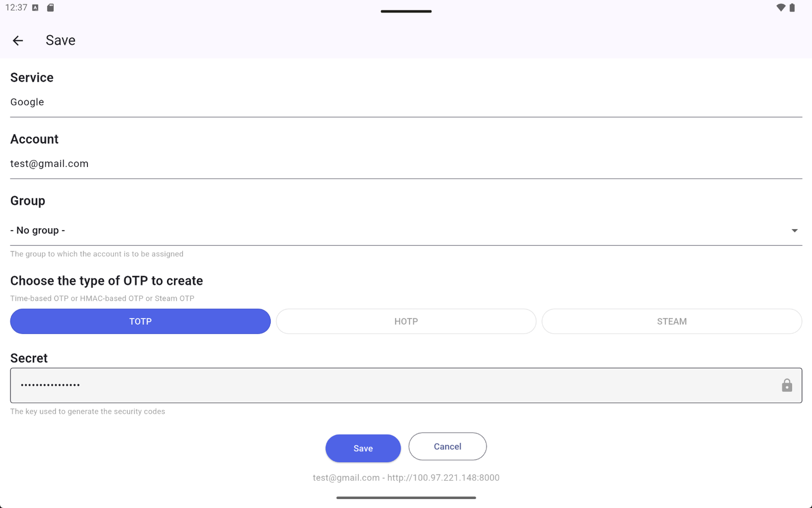
Task: Select the HOTP type option
Action: click(406, 321)
